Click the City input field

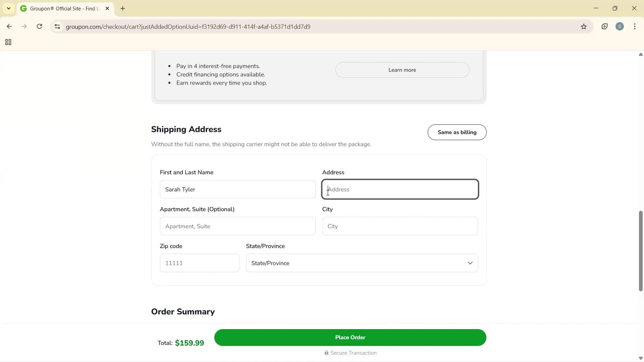(400, 226)
